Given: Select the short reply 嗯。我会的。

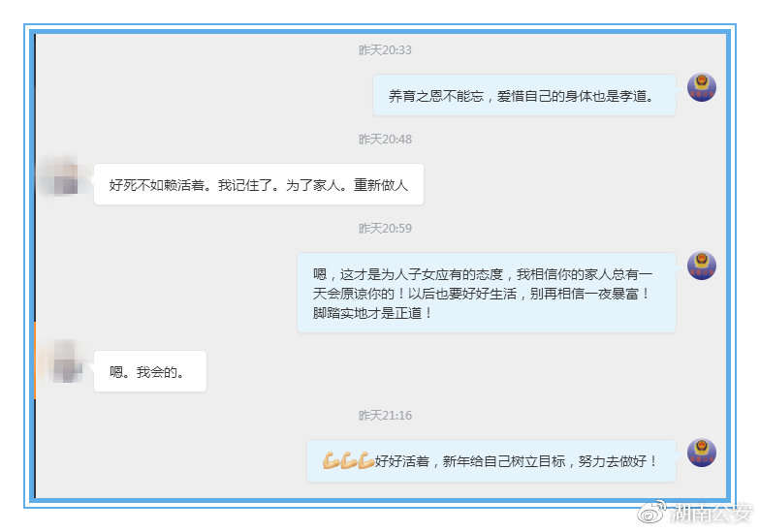Looking at the screenshot, I should (x=150, y=372).
